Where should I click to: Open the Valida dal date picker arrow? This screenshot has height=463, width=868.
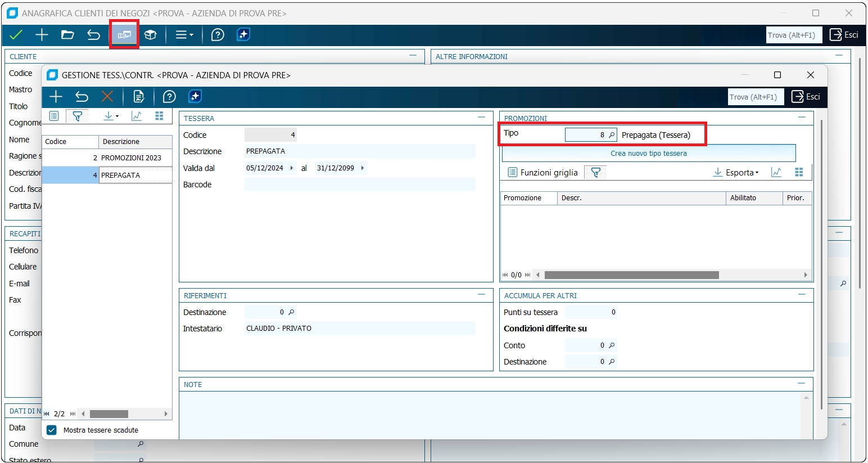click(x=291, y=168)
